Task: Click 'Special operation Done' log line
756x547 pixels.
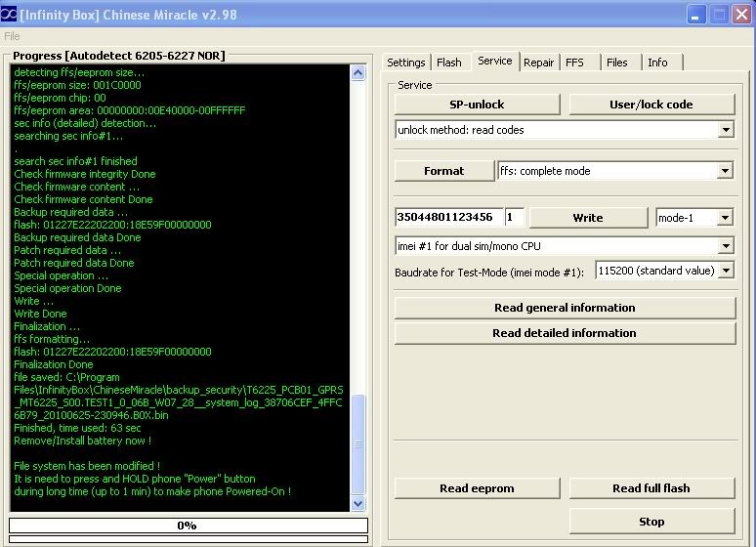Action: pyautogui.click(x=67, y=288)
